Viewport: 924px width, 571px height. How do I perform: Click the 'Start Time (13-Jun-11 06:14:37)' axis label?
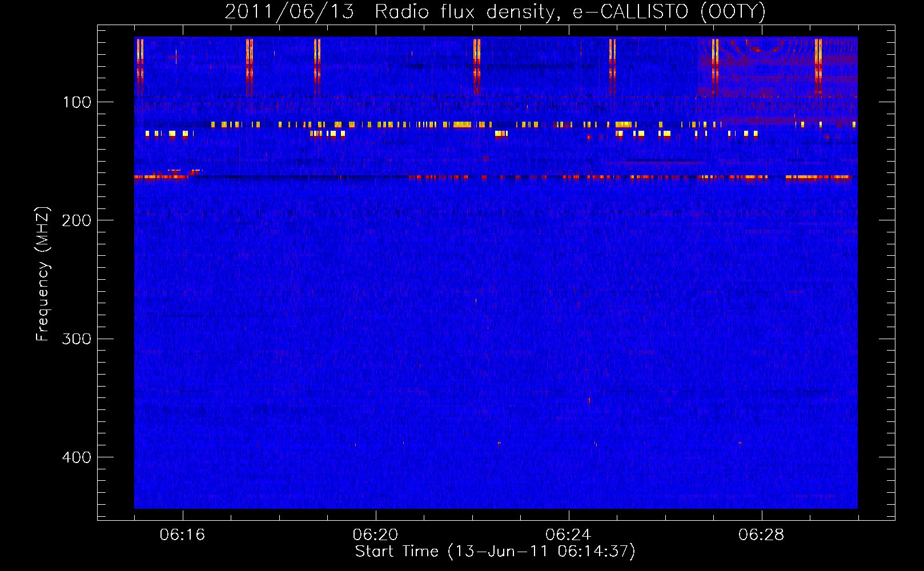(x=495, y=552)
